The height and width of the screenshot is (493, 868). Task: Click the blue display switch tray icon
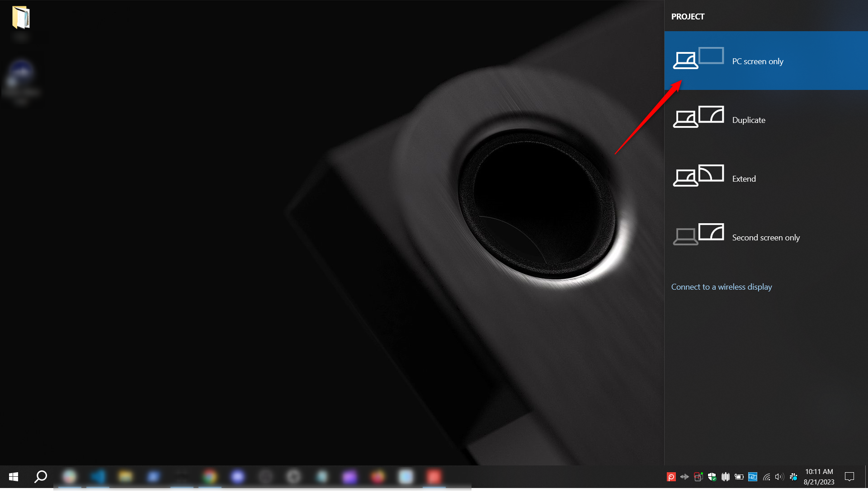point(753,477)
